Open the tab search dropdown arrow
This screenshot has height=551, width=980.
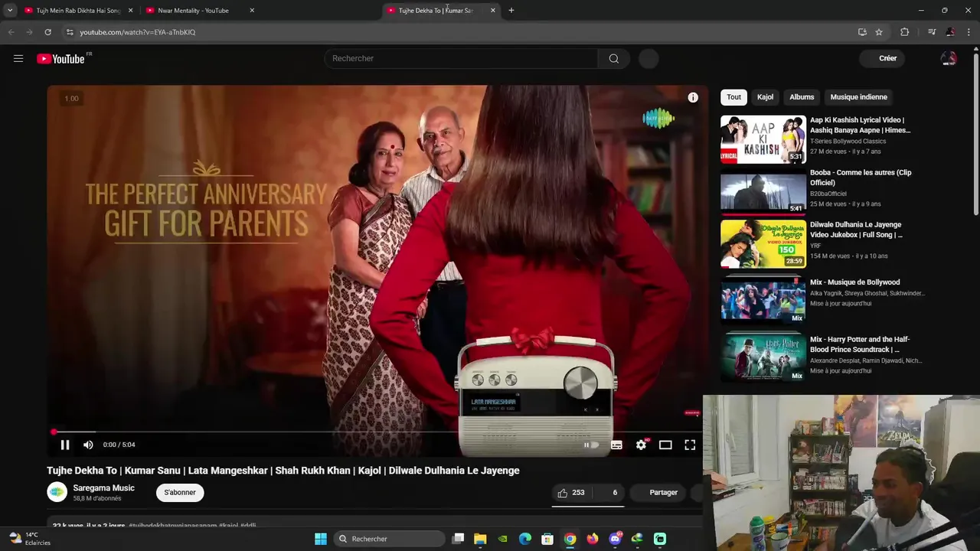point(10,11)
